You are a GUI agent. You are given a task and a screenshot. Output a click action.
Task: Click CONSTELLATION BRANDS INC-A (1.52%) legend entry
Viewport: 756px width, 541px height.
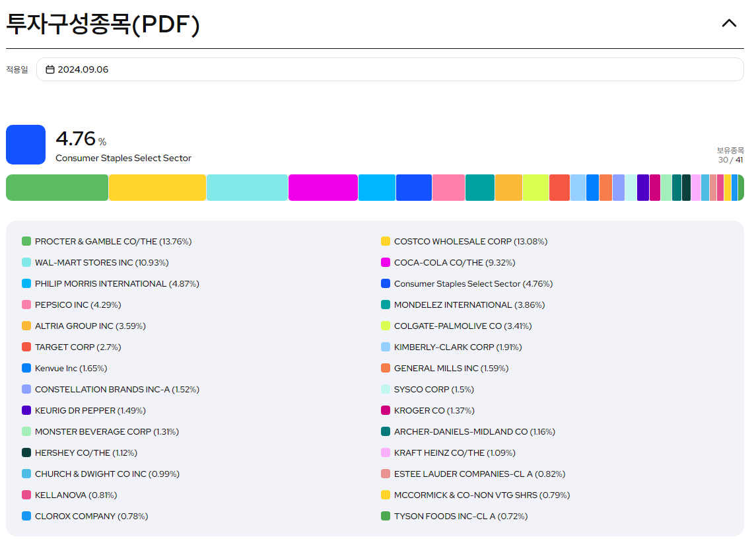pos(110,389)
